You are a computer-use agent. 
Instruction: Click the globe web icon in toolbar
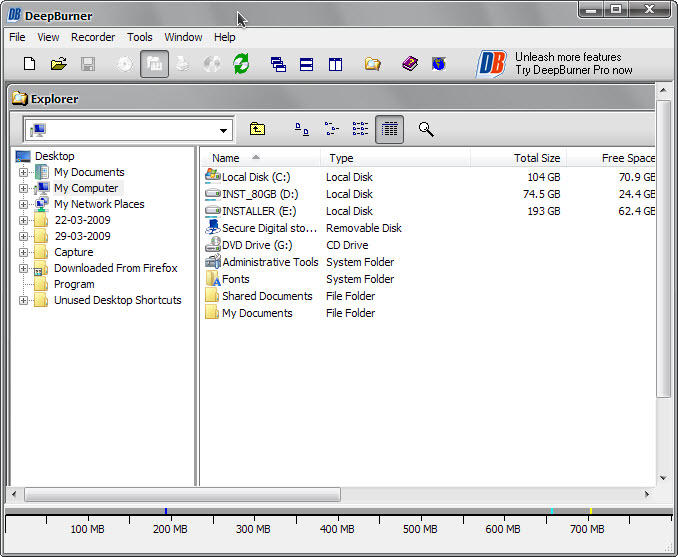pyautogui.click(x=438, y=64)
